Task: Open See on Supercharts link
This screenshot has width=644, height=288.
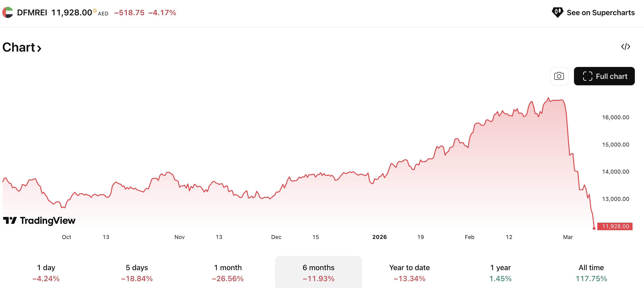Action: point(600,13)
